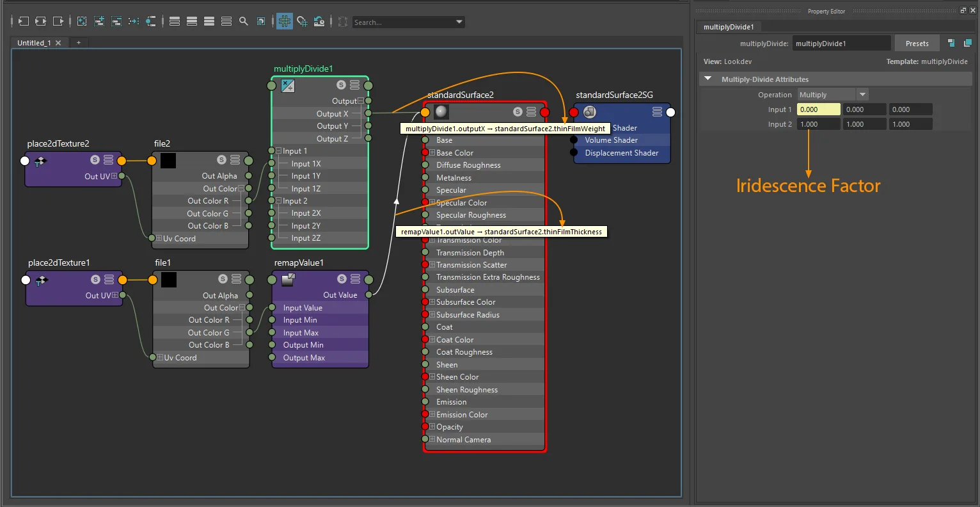The height and width of the screenshot is (507, 980).
Task: Select Volume Shader row on standardSurface2SG
Action: pos(622,140)
